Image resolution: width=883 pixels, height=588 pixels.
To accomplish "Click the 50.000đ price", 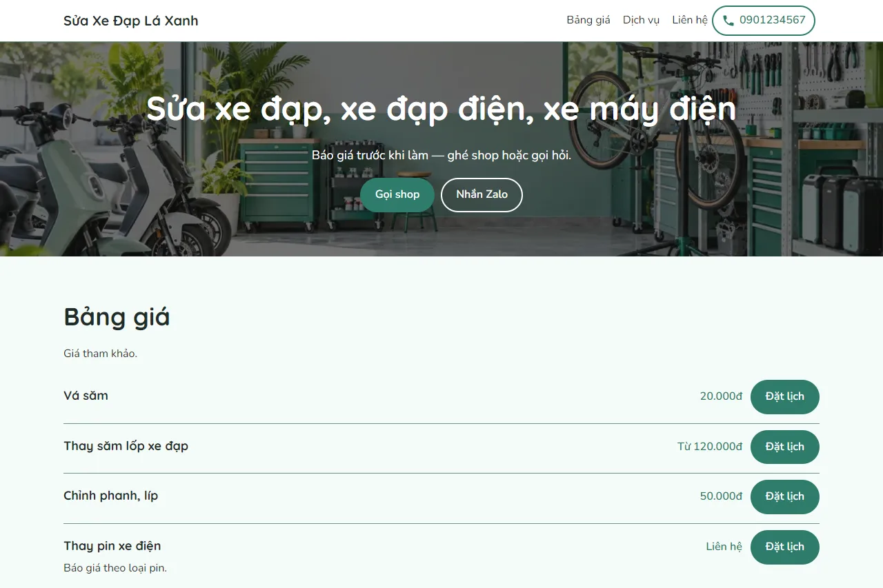I will click(x=721, y=496).
